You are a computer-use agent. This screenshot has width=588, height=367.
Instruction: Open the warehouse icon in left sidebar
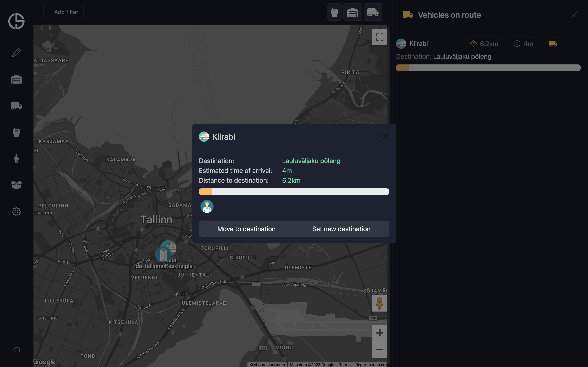tap(16, 79)
